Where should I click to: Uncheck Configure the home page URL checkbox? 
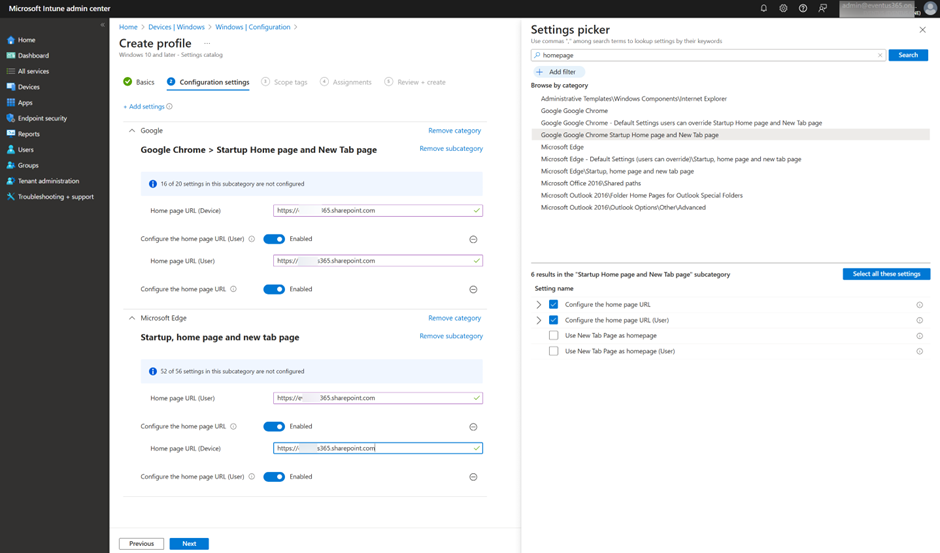click(x=553, y=304)
